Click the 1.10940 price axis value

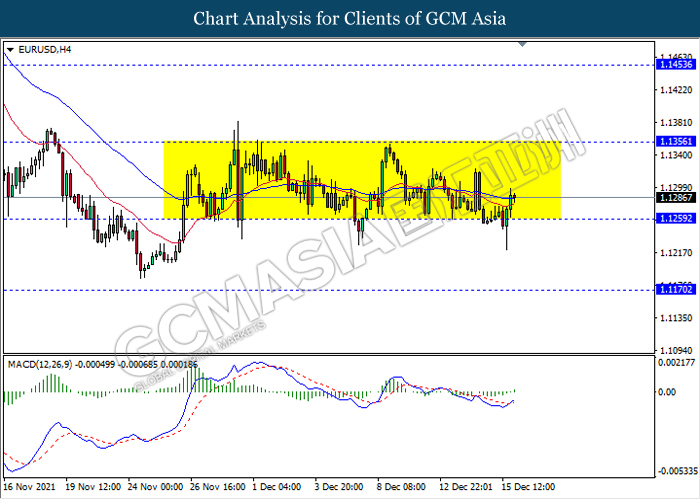click(x=676, y=350)
